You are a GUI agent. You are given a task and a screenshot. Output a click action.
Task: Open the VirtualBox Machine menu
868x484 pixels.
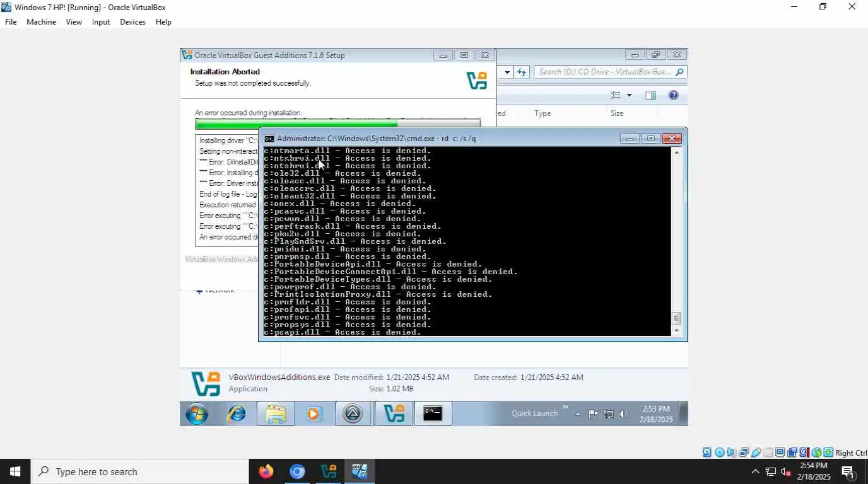[x=41, y=22]
